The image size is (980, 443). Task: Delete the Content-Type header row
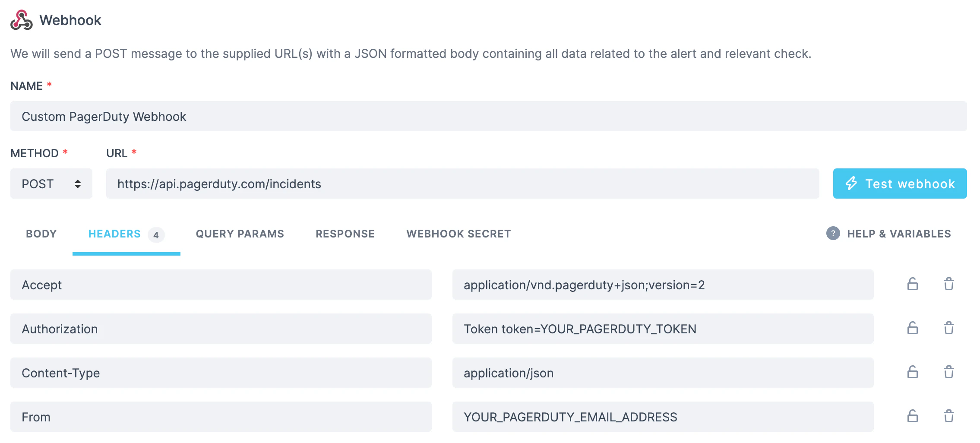[x=949, y=373]
